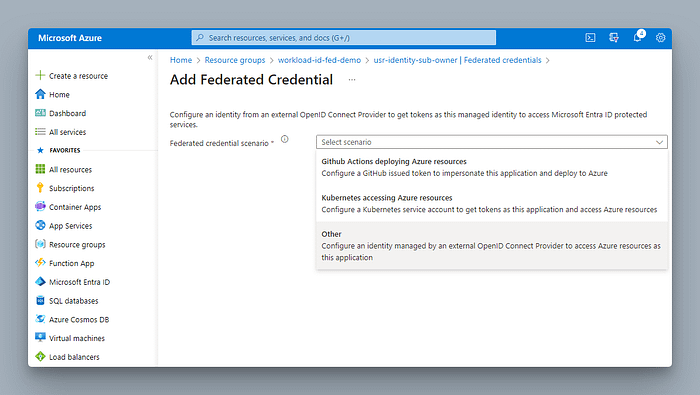Open Subscriptions label in sidebar
This screenshot has height=395, width=700.
point(71,188)
